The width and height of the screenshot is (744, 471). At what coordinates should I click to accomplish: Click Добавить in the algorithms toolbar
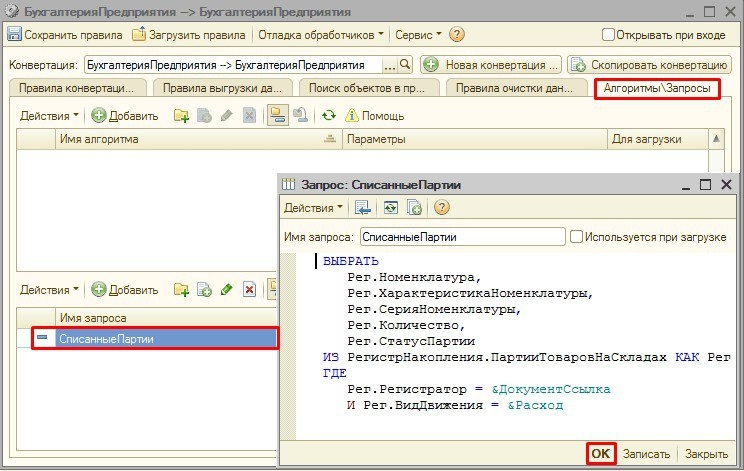(125, 116)
